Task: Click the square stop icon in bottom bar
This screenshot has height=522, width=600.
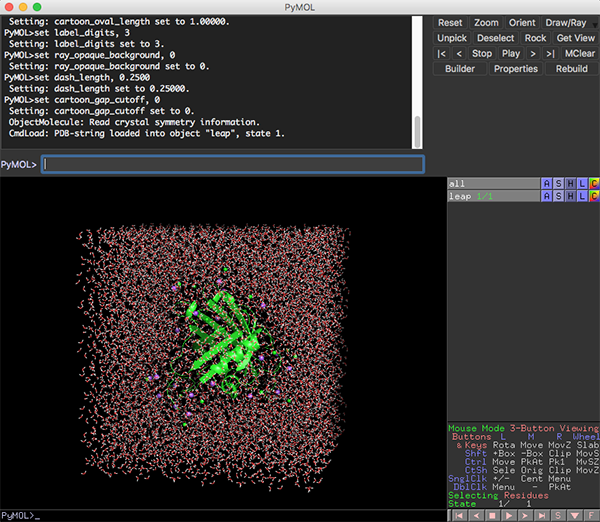Action: click(490, 516)
